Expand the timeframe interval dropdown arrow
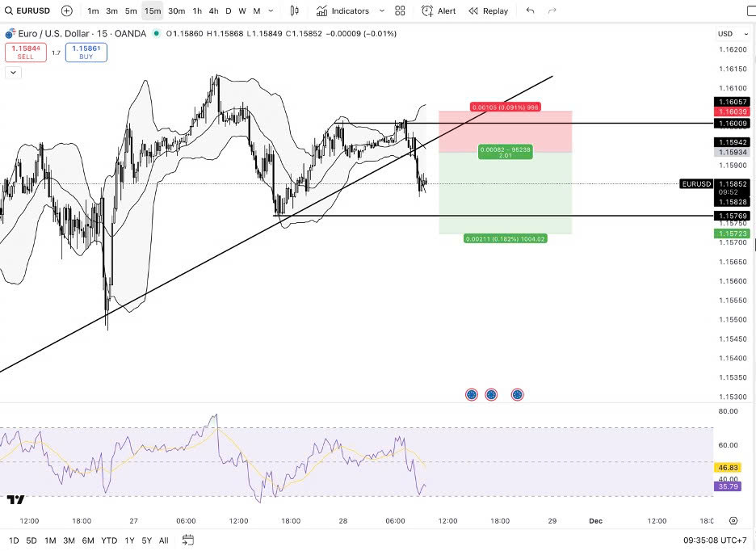This screenshot has width=756, height=551. click(271, 11)
